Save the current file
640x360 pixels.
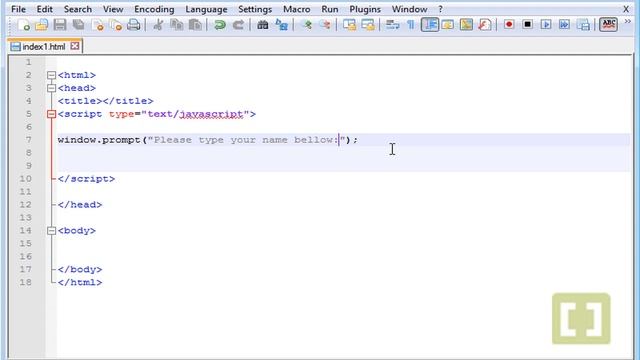(x=60, y=25)
